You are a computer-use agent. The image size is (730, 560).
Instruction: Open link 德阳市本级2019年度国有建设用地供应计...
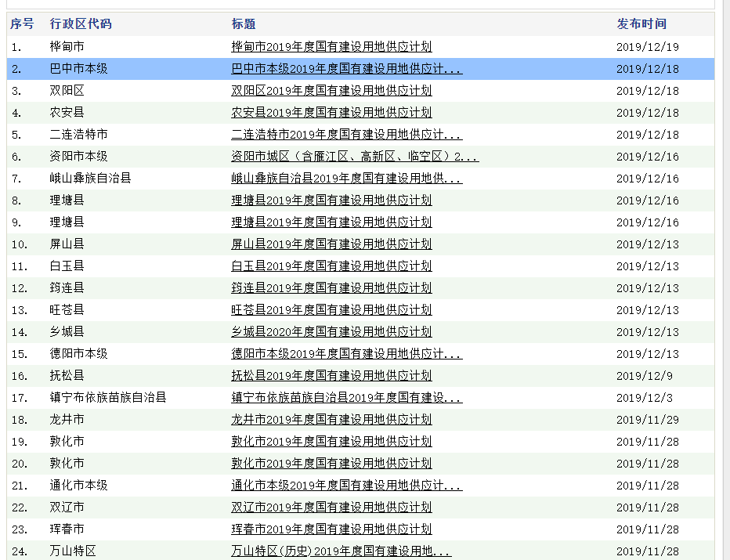[x=346, y=354]
